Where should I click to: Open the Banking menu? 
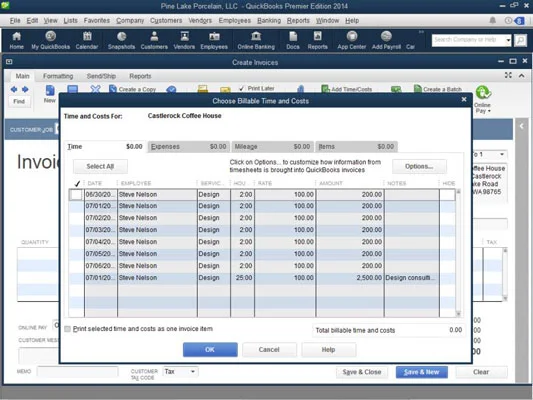click(x=269, y=20)
